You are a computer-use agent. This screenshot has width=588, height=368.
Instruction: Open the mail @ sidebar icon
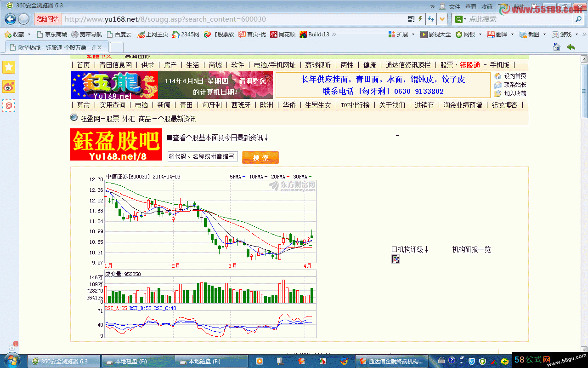[x=9, y=105]
